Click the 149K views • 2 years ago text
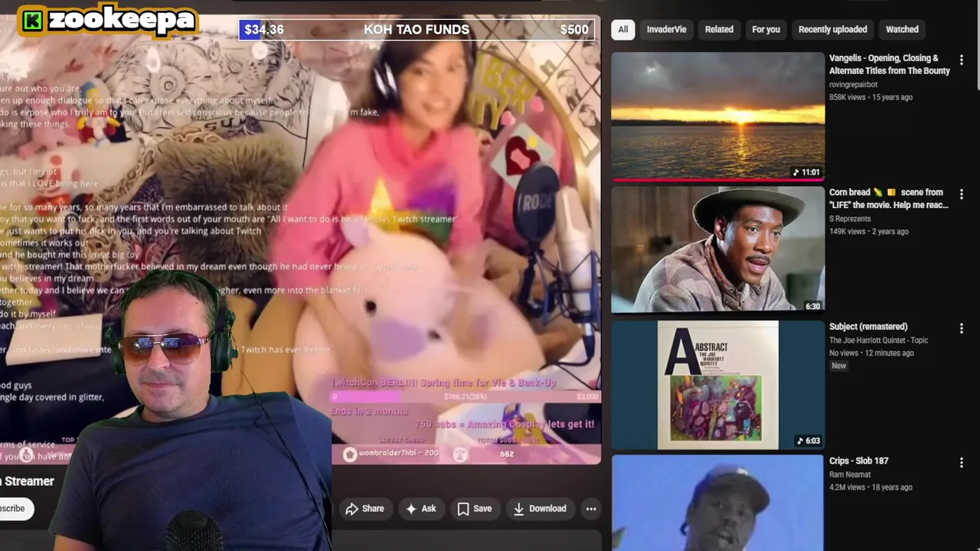 869,231
